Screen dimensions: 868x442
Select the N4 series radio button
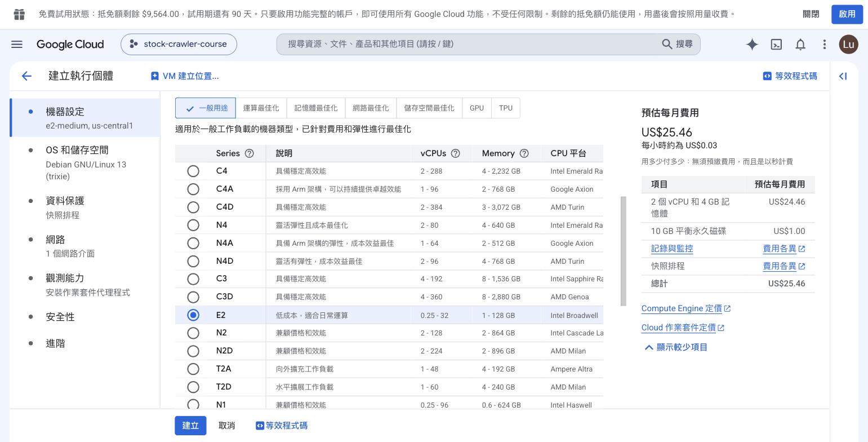[193, 225]
